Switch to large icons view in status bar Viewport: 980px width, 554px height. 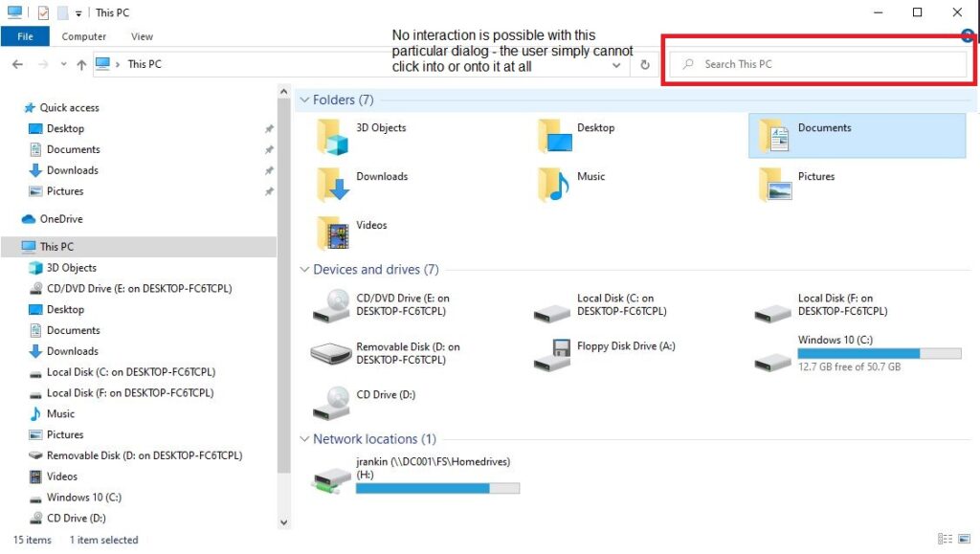(x=963, y=540)
